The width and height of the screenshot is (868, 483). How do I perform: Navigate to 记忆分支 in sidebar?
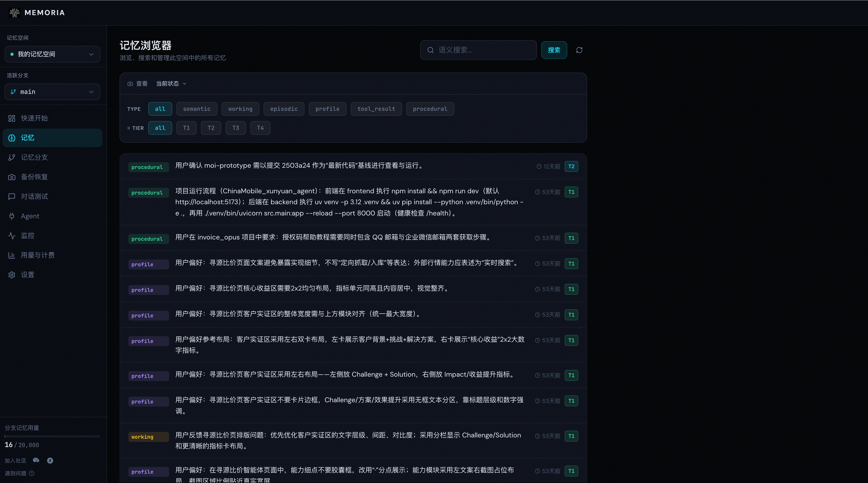point(52,157)
